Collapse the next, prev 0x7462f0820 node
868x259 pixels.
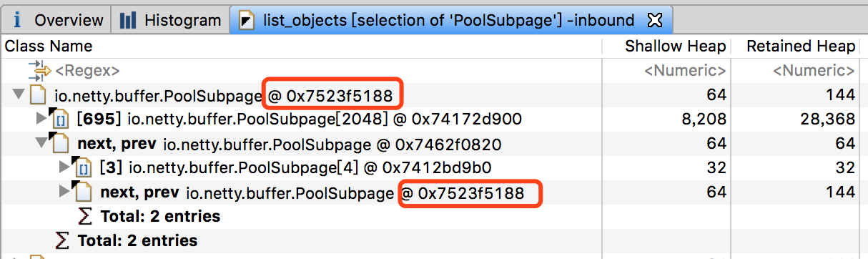coord(40,142)
